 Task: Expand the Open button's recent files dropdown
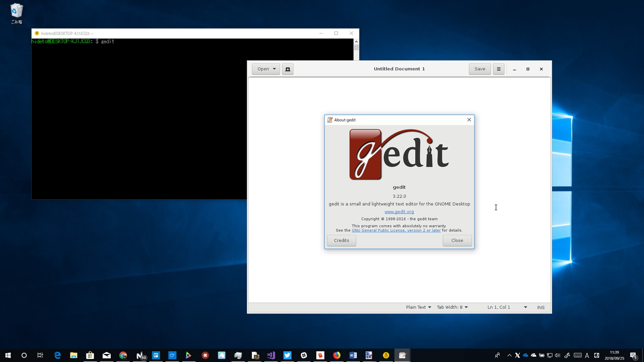click(275, 69)
